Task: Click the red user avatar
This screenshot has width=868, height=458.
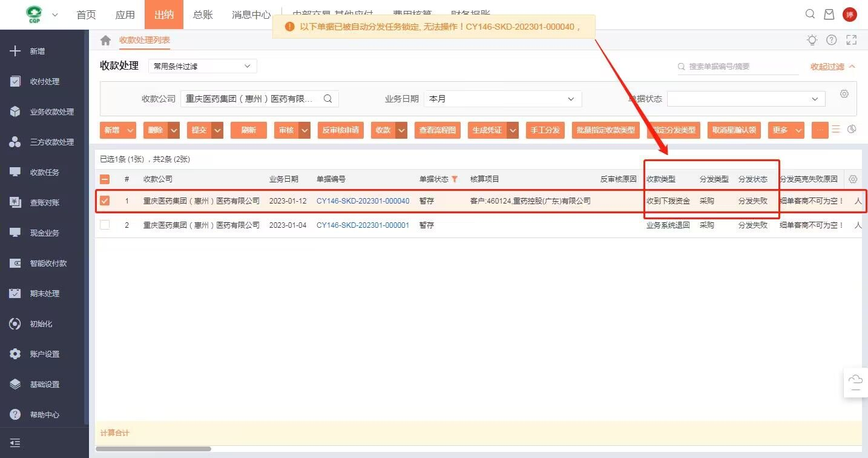Action: point(850,15)
